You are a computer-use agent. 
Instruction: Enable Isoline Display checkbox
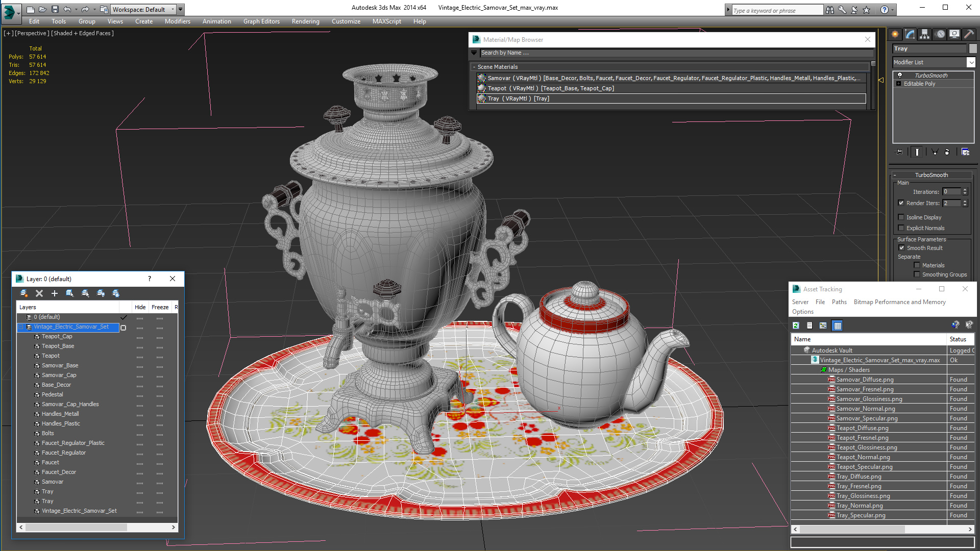coord(901,217)
